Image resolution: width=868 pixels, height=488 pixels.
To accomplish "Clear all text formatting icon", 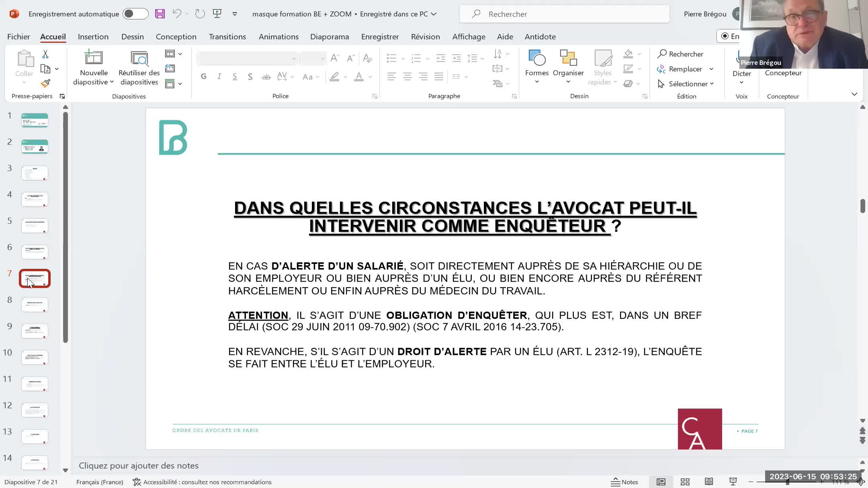I will (367, 58).
